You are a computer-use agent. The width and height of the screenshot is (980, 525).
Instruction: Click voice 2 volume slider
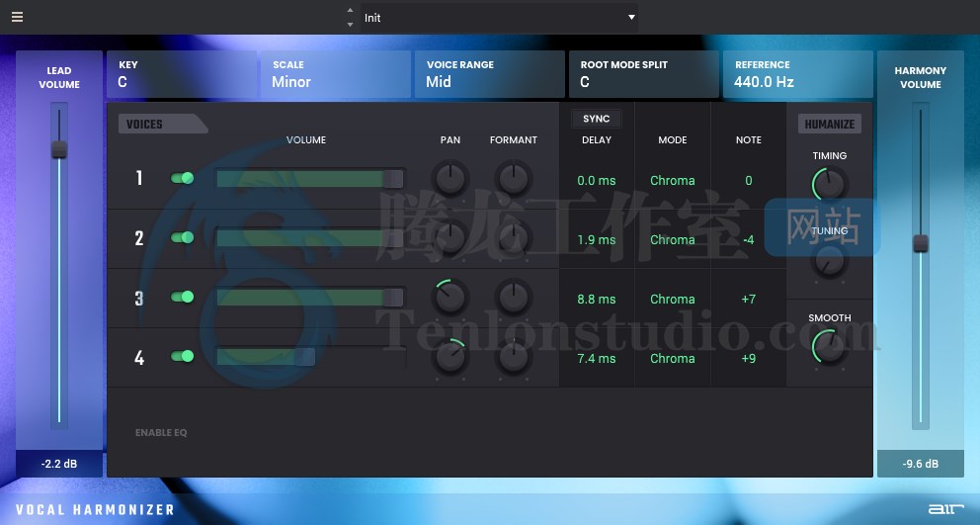pos(310,238)
